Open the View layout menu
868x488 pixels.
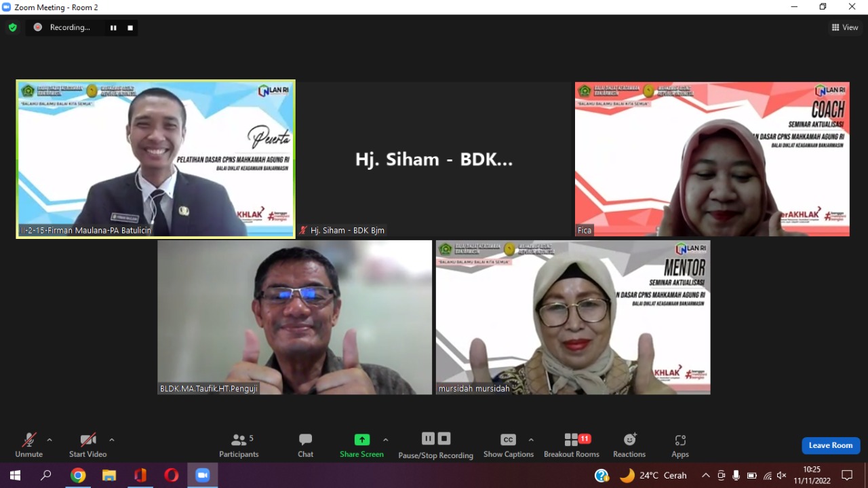845,28
